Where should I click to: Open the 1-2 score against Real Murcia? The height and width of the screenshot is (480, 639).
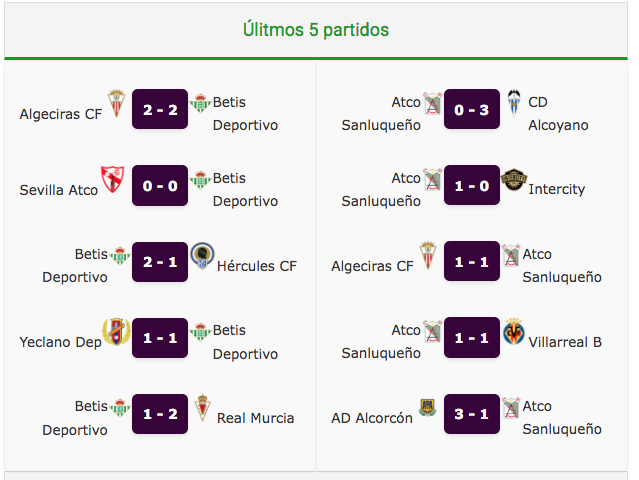pos(160,414)
